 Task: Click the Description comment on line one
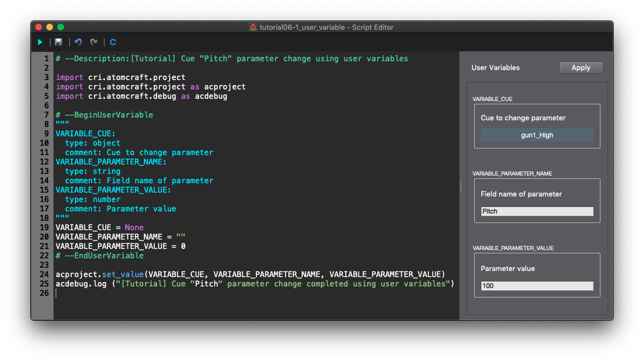pos(232,59)
